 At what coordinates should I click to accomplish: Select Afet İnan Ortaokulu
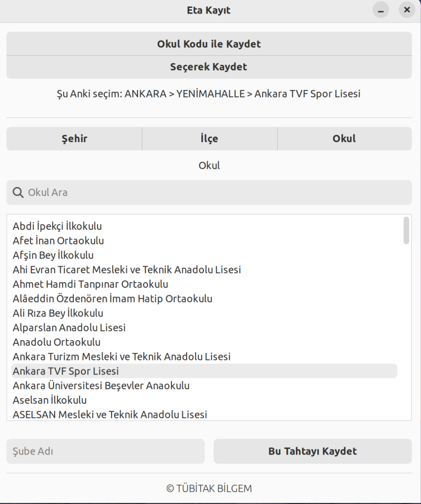(59, 241)
